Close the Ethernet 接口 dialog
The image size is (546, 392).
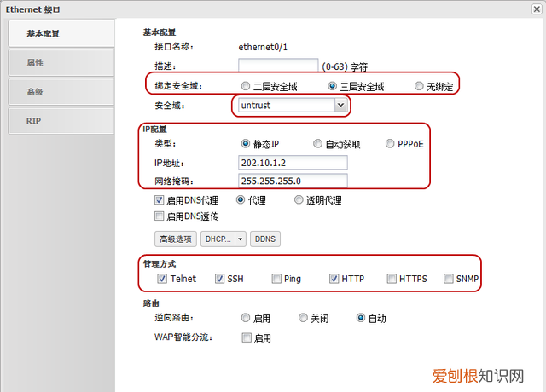[x=537, y=9]
